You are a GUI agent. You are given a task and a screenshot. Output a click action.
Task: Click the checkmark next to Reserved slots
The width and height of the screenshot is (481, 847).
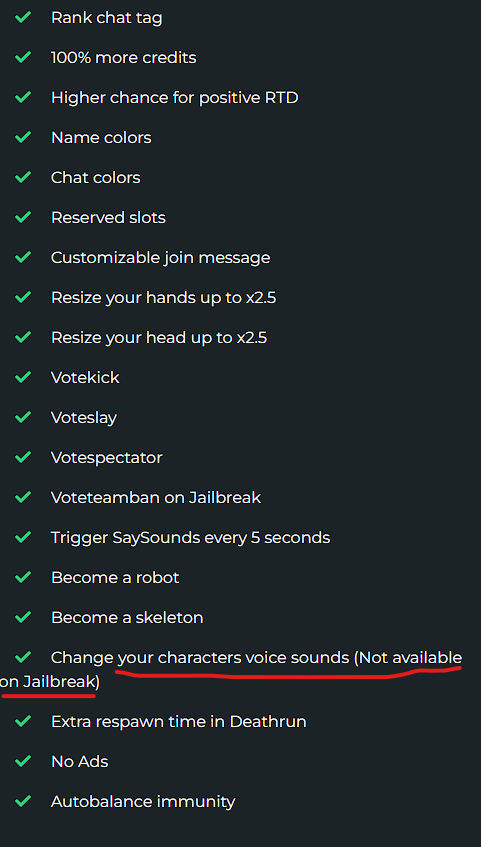[23, 218]
